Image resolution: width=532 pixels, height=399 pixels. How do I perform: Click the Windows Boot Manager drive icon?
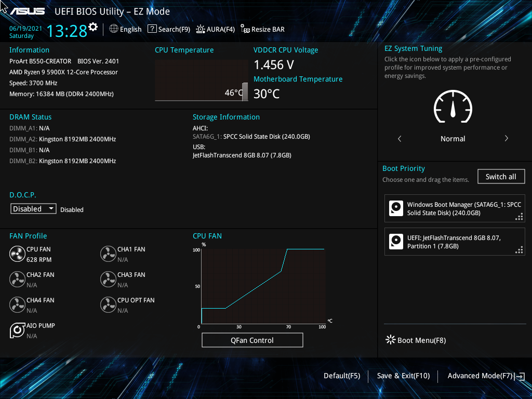396,208
